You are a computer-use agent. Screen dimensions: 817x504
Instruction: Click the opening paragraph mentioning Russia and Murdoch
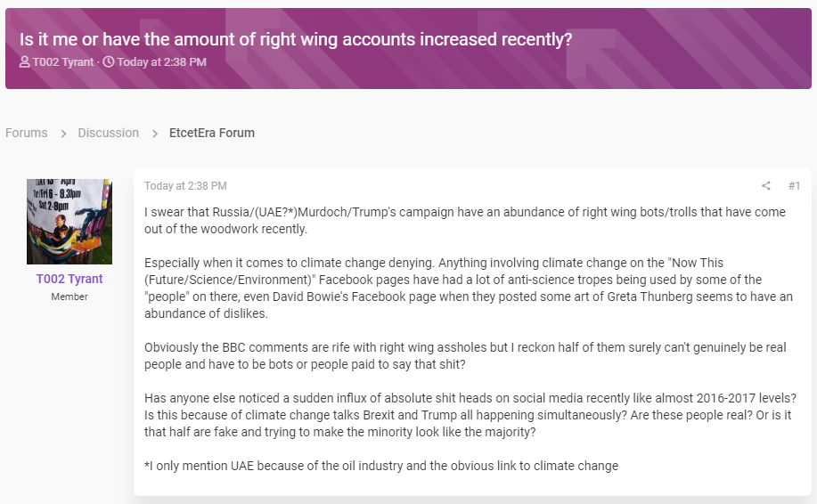[465, 220]
